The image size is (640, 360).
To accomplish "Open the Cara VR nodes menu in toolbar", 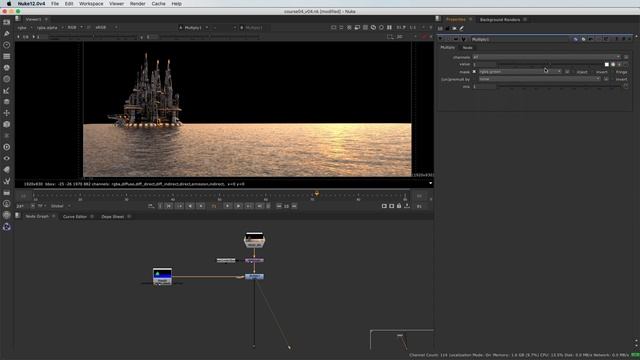I will point(7,215).
